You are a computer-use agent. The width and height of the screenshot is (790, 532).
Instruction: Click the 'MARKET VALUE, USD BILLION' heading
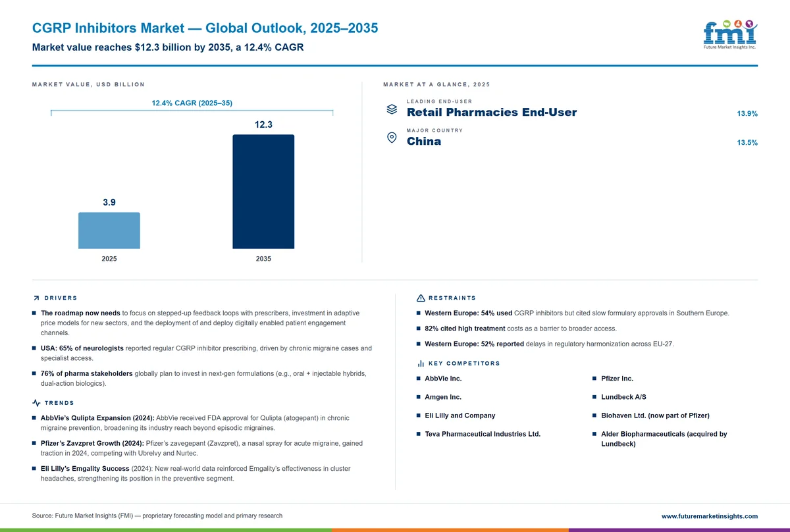click(x=88, y=84)
